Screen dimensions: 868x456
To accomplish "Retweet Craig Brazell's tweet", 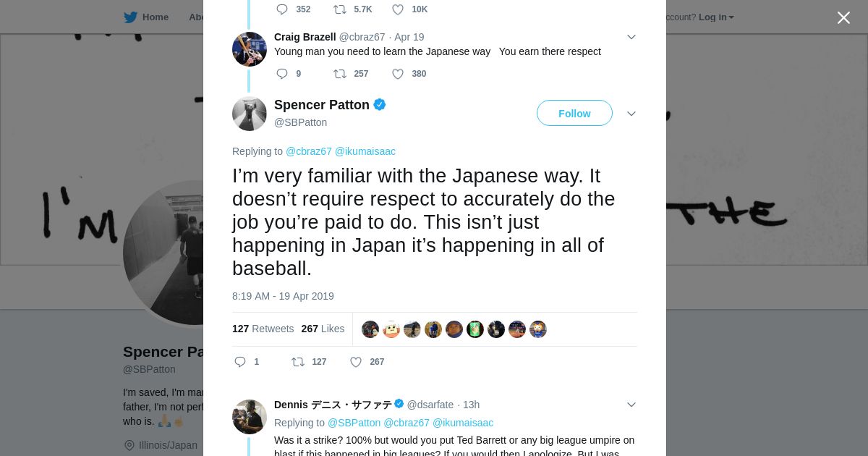I will click(340, 74).
